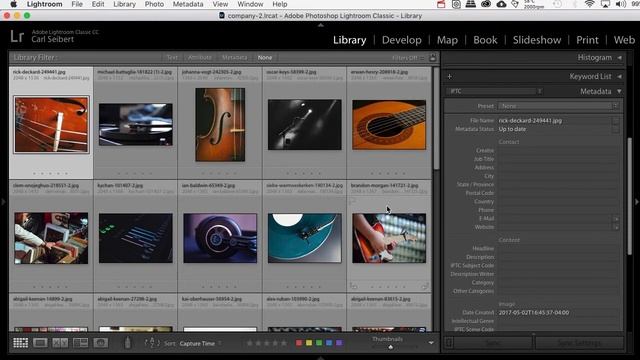Set five star rating in toolbar
The image size is (640, 360).
point(284,343)
